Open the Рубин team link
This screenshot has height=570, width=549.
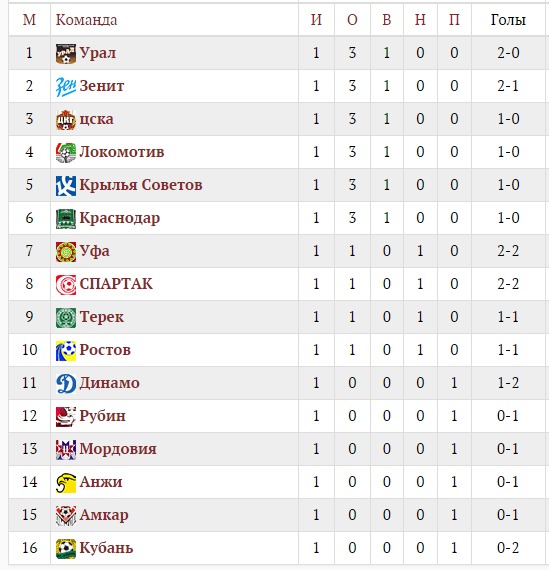click(x=103, y=416)
